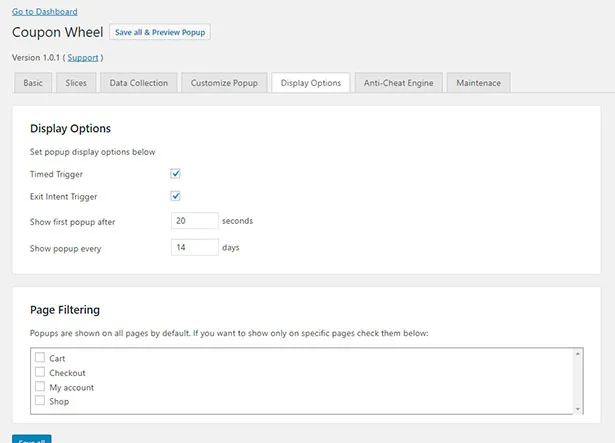
Task: Check the Cart page checkbox
Action: tap(40, 358)
